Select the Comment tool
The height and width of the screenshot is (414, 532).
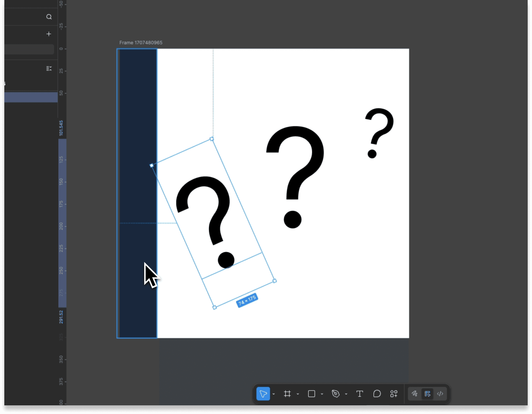tap(377, 393)
